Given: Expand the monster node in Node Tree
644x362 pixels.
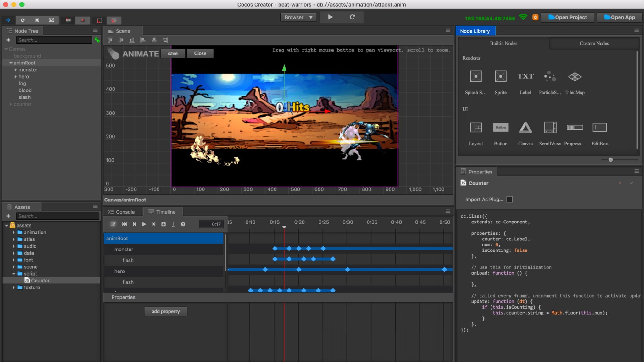Looking at the screenshot, I should point(16,69).
